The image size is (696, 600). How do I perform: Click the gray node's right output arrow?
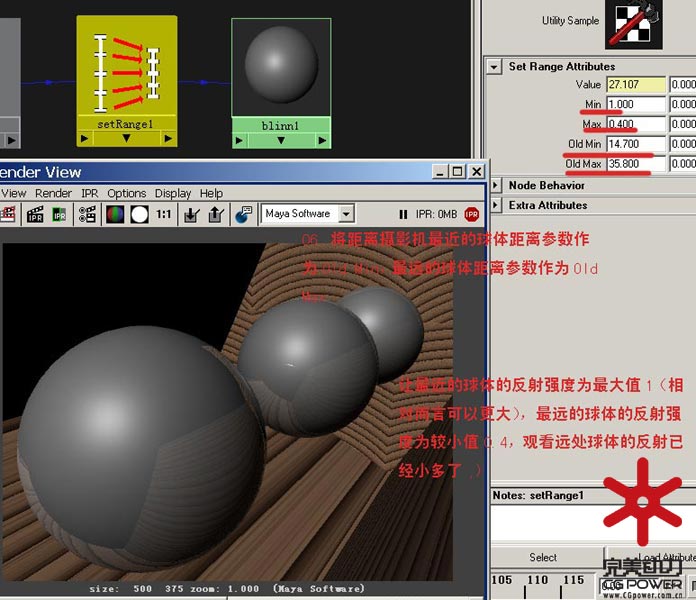(11, 141)
